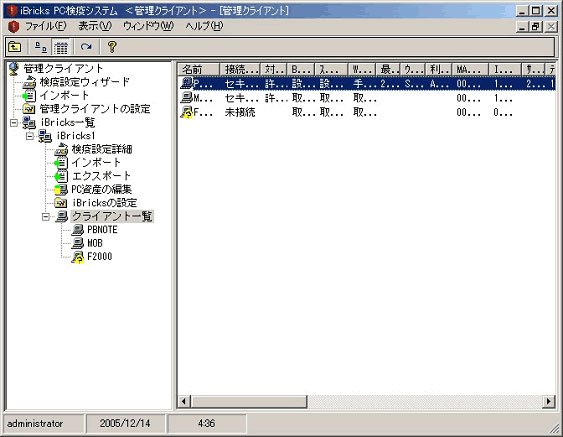563x437 pixels.
Task: Select the top-level インポート tree item
Action: coord(64,96)
